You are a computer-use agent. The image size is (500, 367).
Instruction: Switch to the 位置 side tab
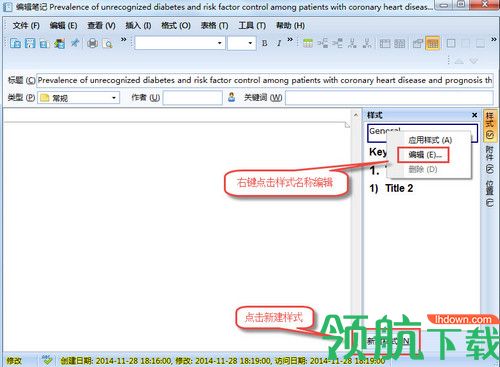click(x=490, y=193)
